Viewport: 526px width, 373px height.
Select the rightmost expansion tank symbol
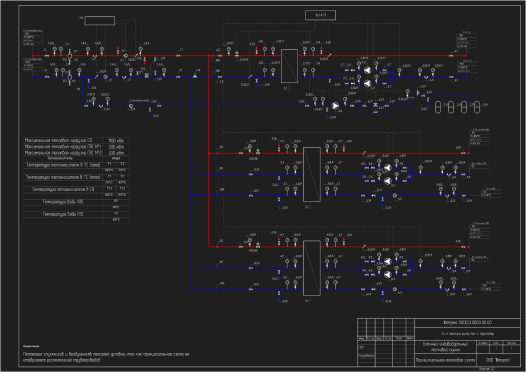click(477, 107)
